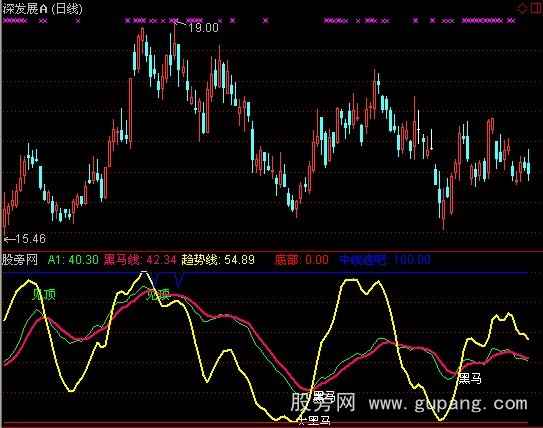This screenshot has height=428, width=543.
Task: Select the 底部: 0.00 legend entry
Action: point(301,259)
